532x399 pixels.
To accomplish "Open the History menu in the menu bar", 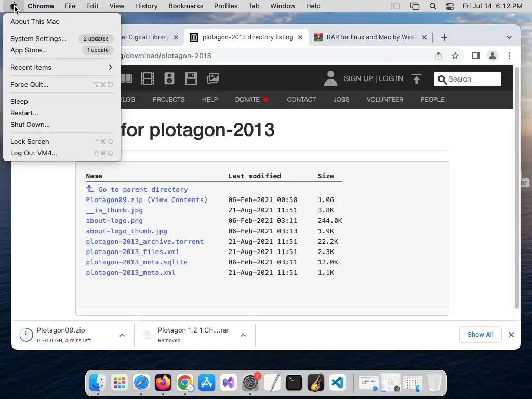I will tap(146, 6).
